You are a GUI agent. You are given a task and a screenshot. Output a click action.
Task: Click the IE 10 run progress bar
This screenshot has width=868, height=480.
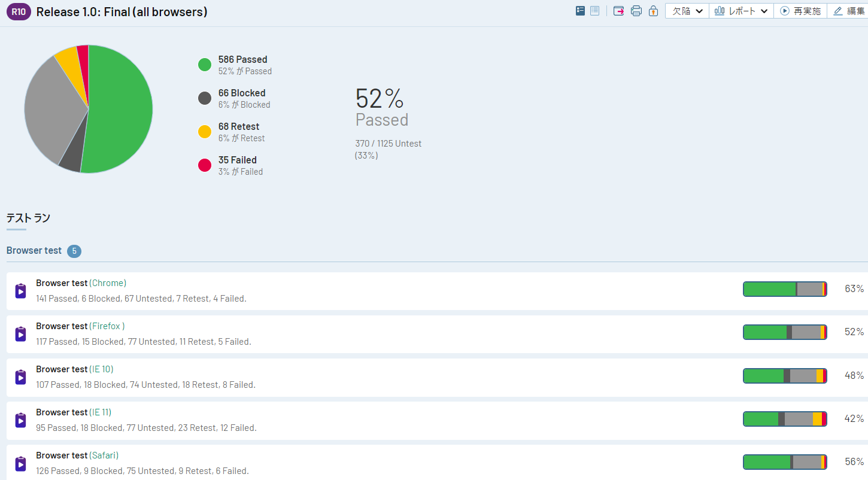(x=785, y=376)
